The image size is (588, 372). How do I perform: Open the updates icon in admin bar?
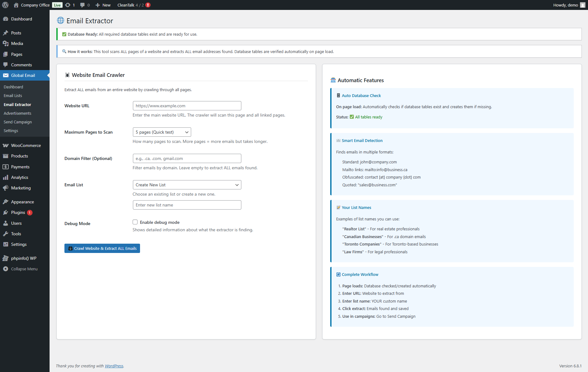coord(68,5)
